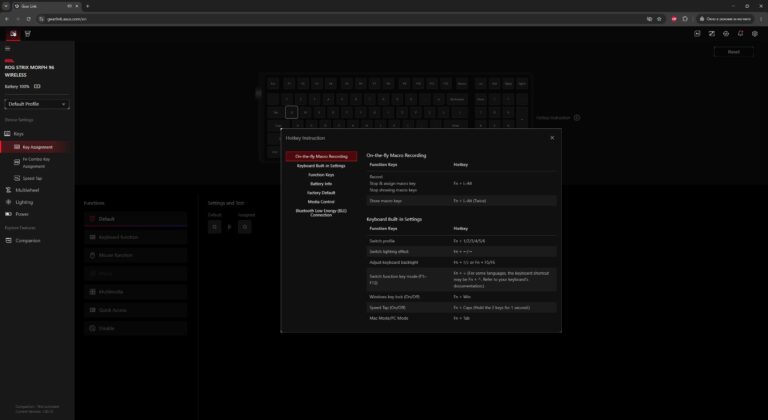Screen dimensions: 768x420
Task: Open the browser three-dot menu
Action: (x=761, y=19)
